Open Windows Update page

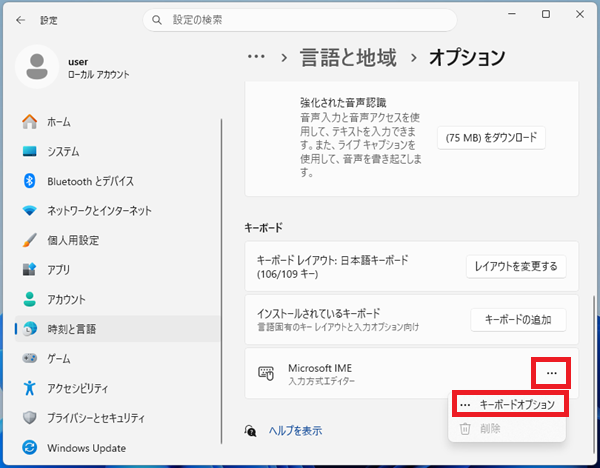[x=86, y=447]
